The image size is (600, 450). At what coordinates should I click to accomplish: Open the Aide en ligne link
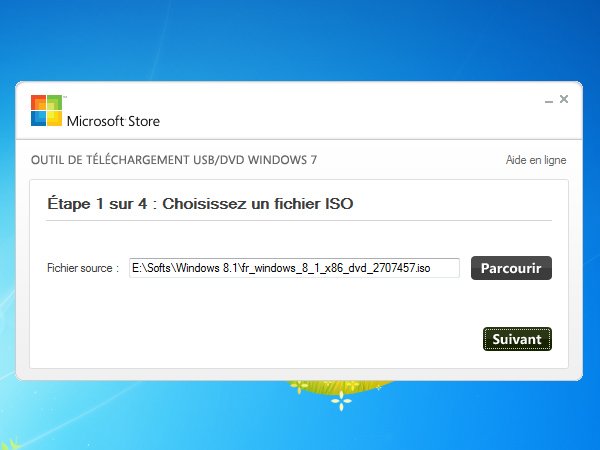(536, 160)
